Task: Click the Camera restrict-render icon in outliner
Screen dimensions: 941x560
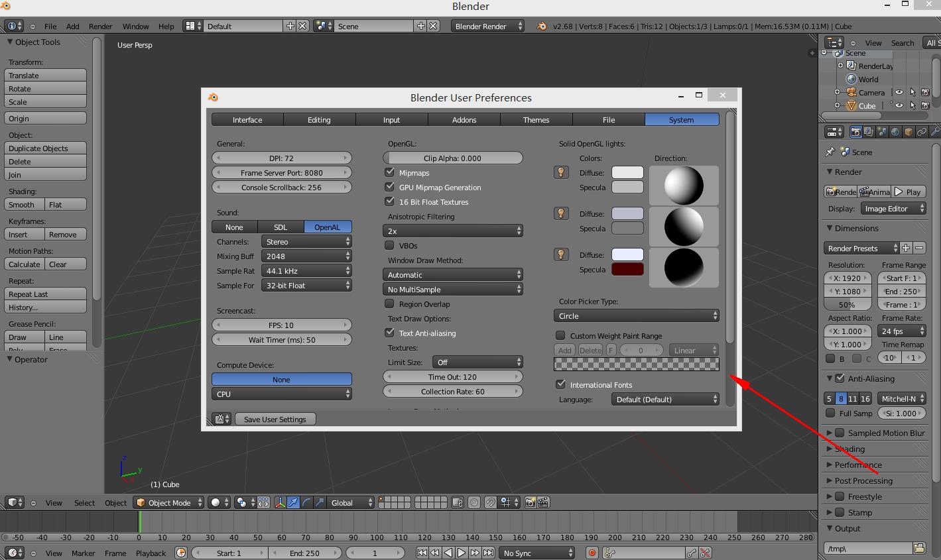Action: (926, 92)
